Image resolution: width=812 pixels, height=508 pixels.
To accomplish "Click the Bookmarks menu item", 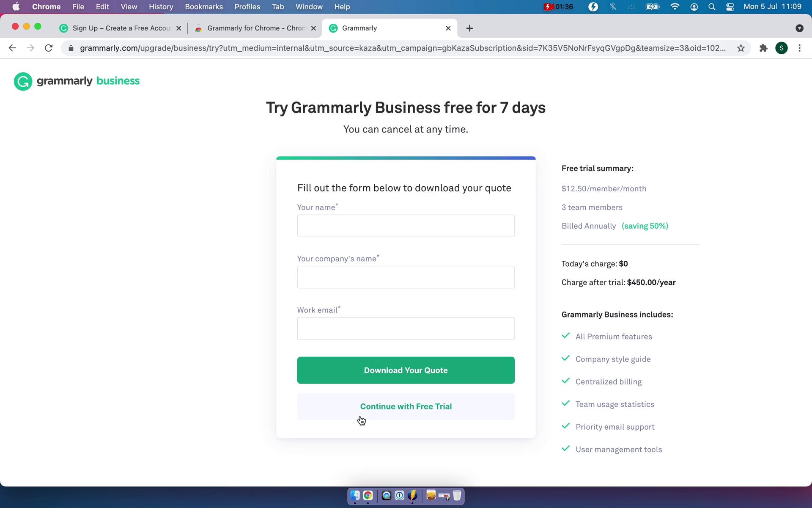I will pyautogui.click(x=203, y=7).
